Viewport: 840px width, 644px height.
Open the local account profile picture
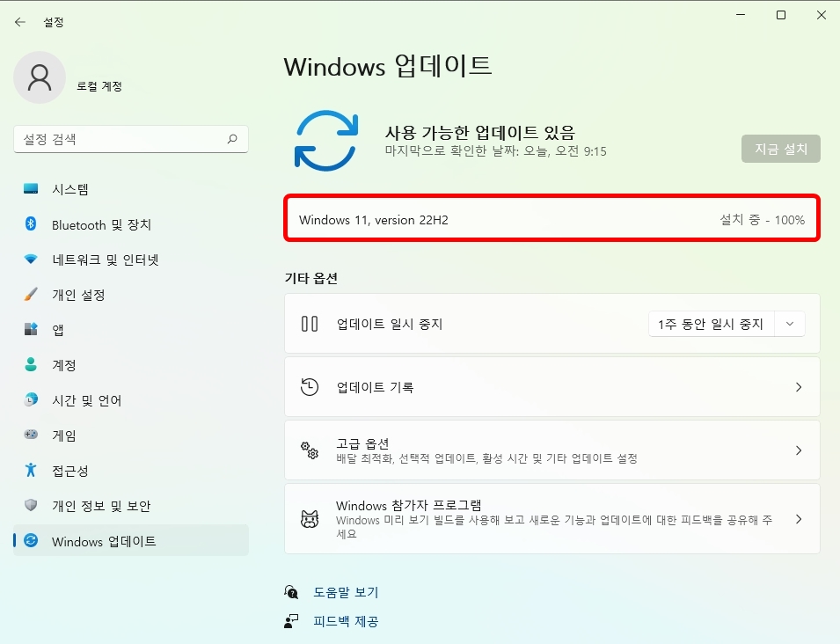pos(40,77)
